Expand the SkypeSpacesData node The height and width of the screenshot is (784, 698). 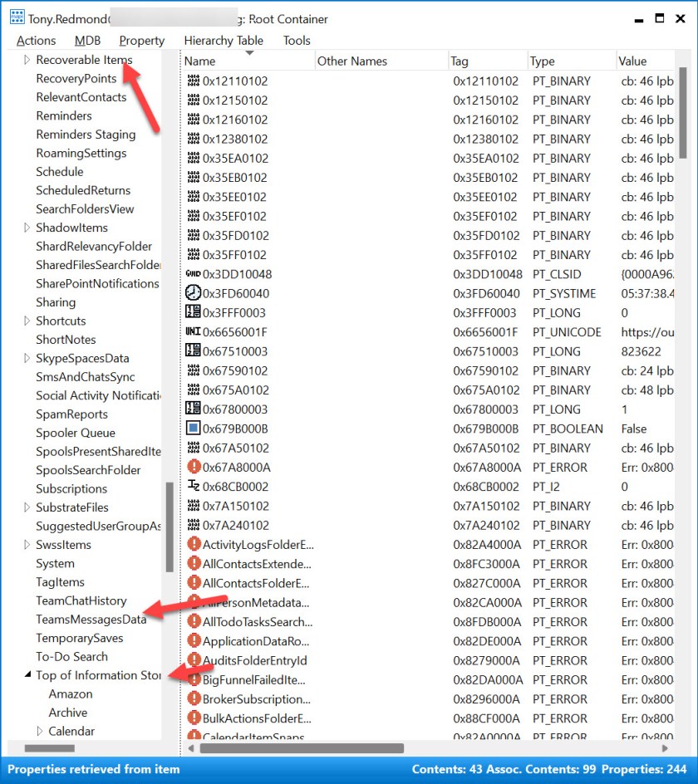point(27,358)
